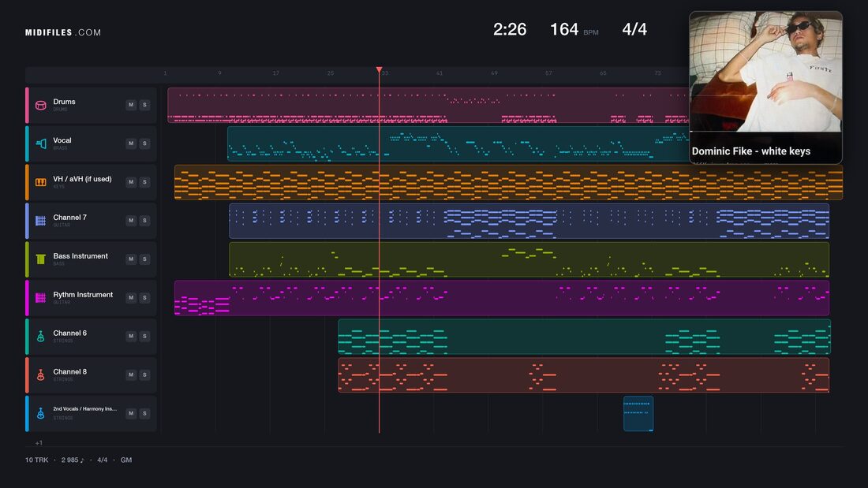The image size is (868, 488).
Task: Select the Drums track name
Action: [64, 102]
